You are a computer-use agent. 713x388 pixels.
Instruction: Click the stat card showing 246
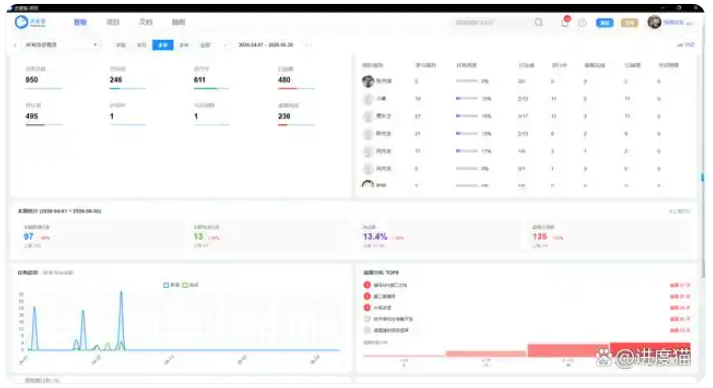point(127,78)
